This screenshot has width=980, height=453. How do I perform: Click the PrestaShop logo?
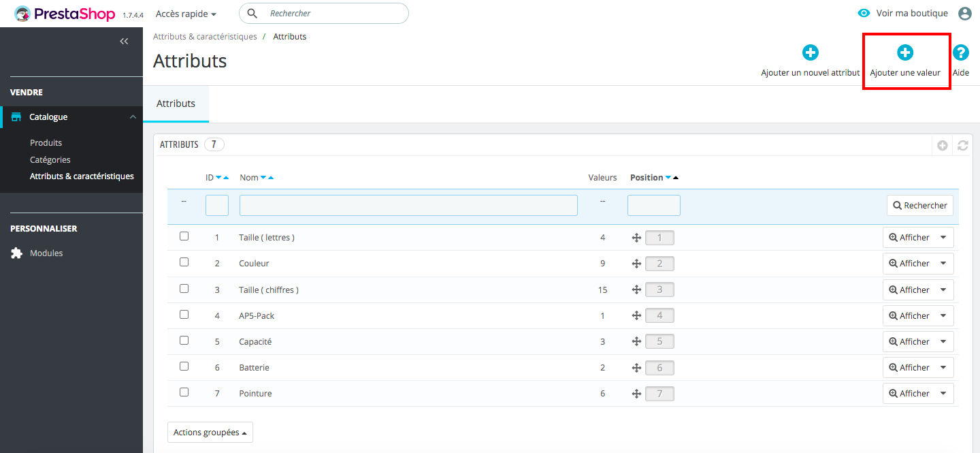[65, 14]
